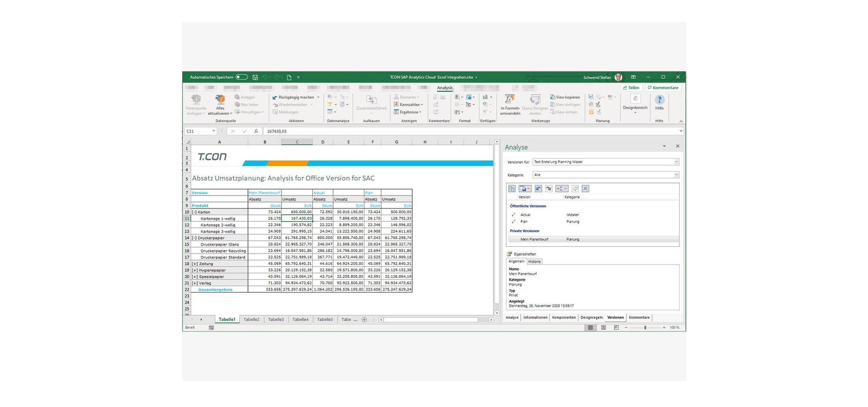The image size is (868, 407).
Task: Click the new document icon in the title bar
Action: pyautogui.click(x=289, y=77)
